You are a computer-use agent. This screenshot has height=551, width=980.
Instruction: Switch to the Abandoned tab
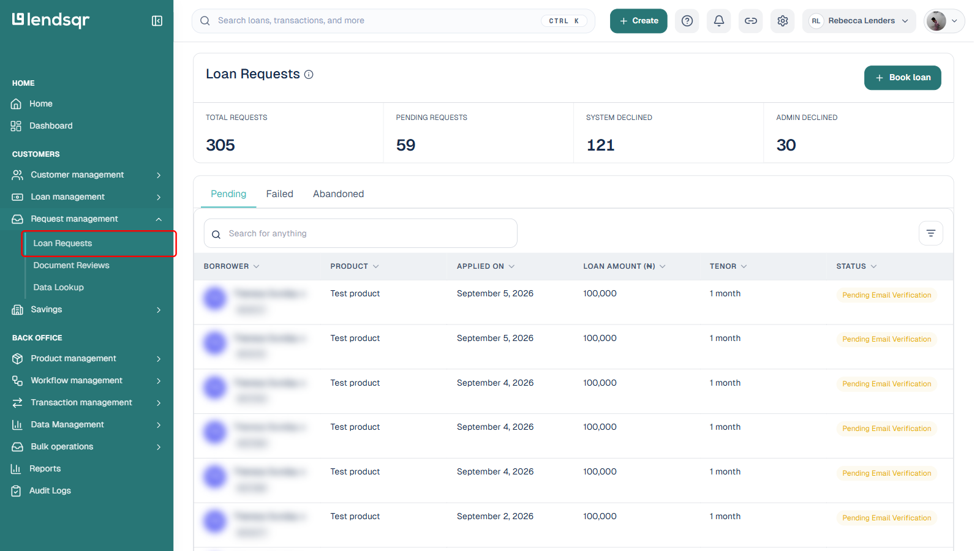338,194
